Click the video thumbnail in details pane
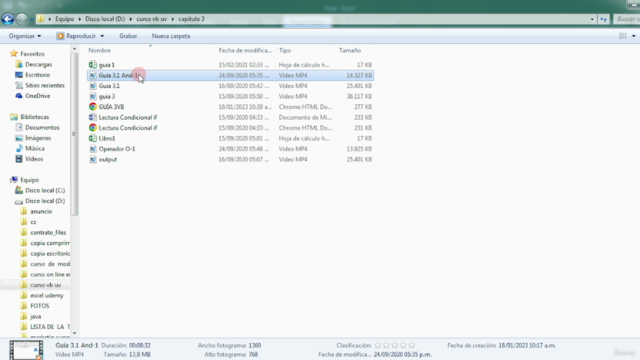Viewport: 640px width, 360px height. (x=26, y=350)
